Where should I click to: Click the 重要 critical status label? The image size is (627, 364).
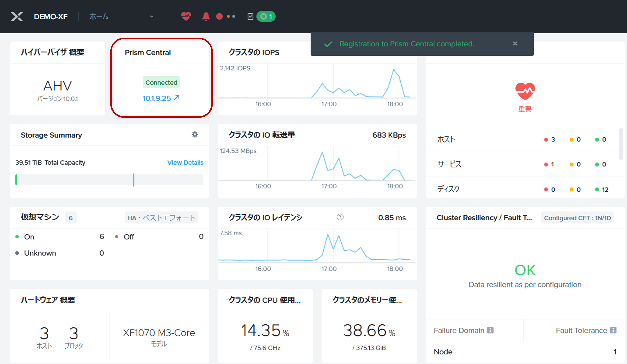(525, 109)
